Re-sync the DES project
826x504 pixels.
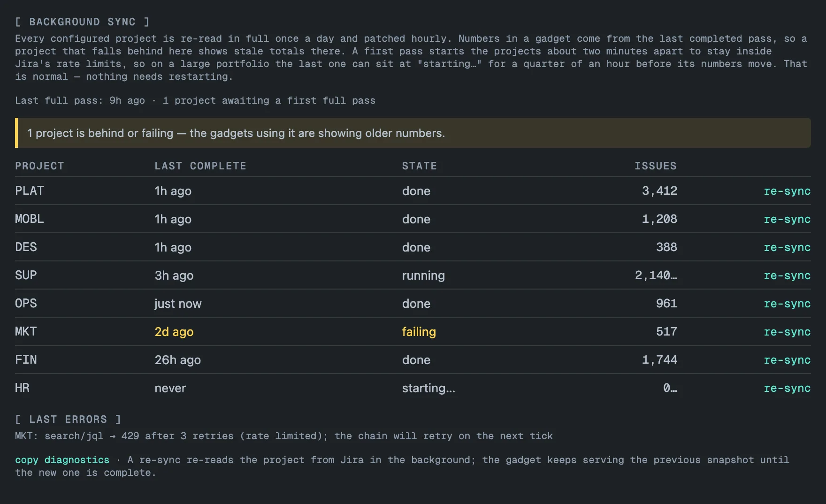pyautogui.click(x=787, y=247)
